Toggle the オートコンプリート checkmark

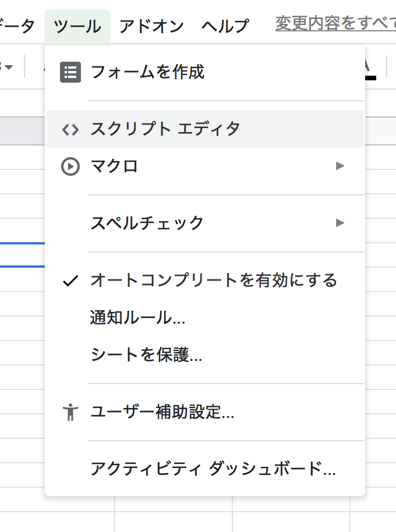70,281
